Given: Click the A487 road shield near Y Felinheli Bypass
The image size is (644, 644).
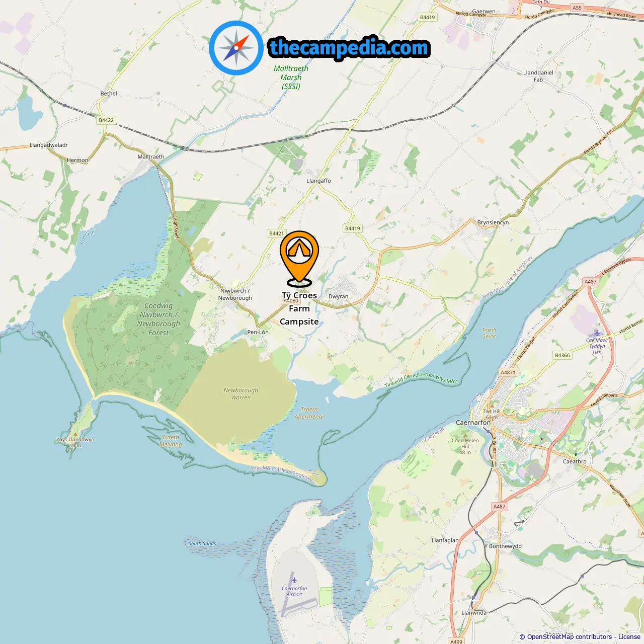Looking at the screenshot, I should (x=590, y=282).
